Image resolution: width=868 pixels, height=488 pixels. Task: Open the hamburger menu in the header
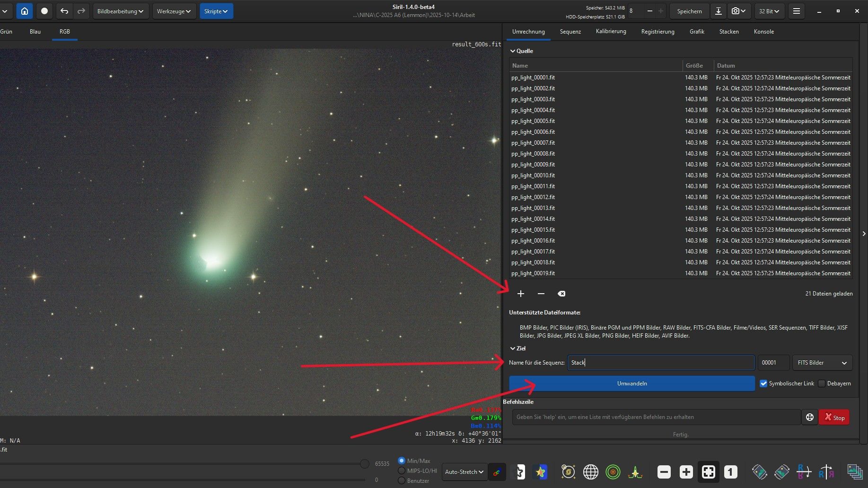click(797, 11)
